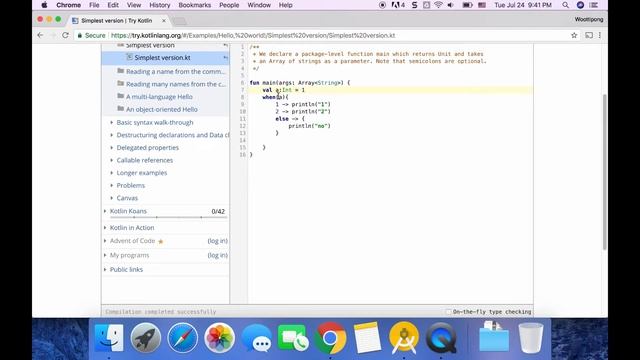Open QuickTime Player in the dock
This screenshot has height=360, width=640.
pos(441,338)
